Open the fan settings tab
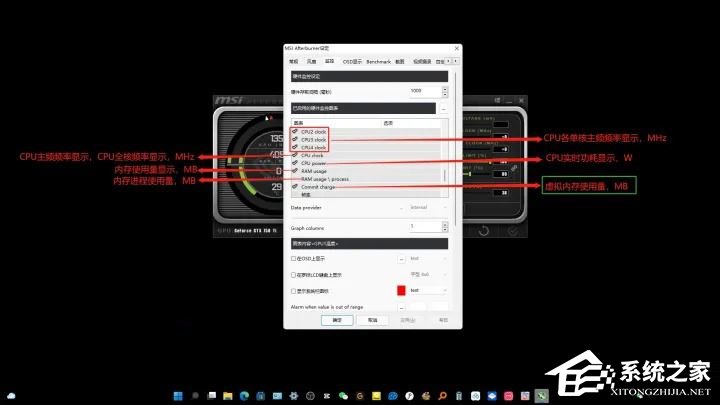 [x=311, y=62]
